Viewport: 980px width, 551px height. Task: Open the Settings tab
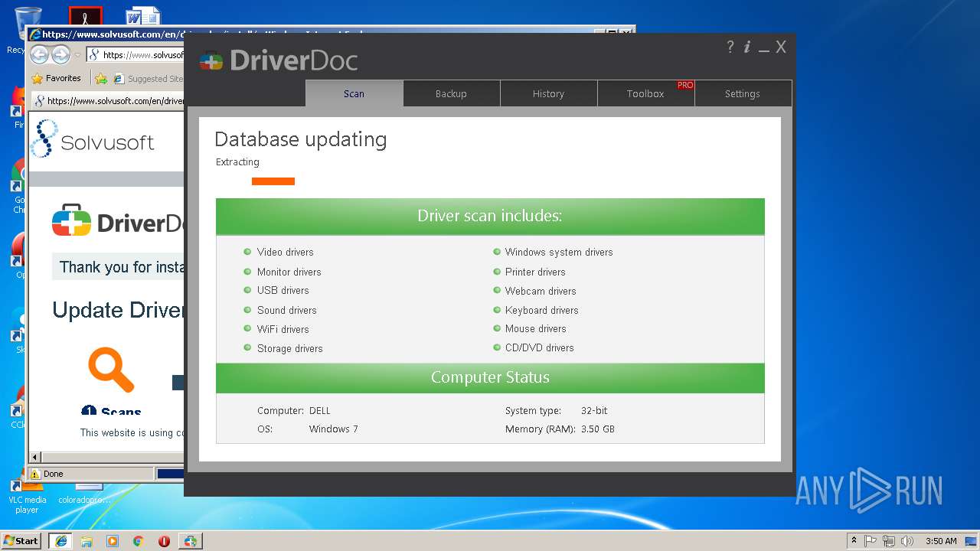[x=743, y=93]
